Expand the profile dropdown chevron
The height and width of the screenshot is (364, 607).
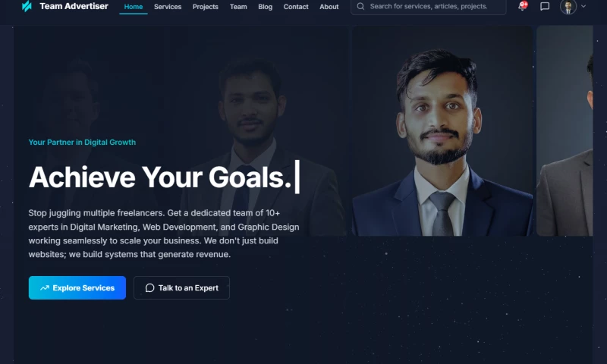pos(583,6)
